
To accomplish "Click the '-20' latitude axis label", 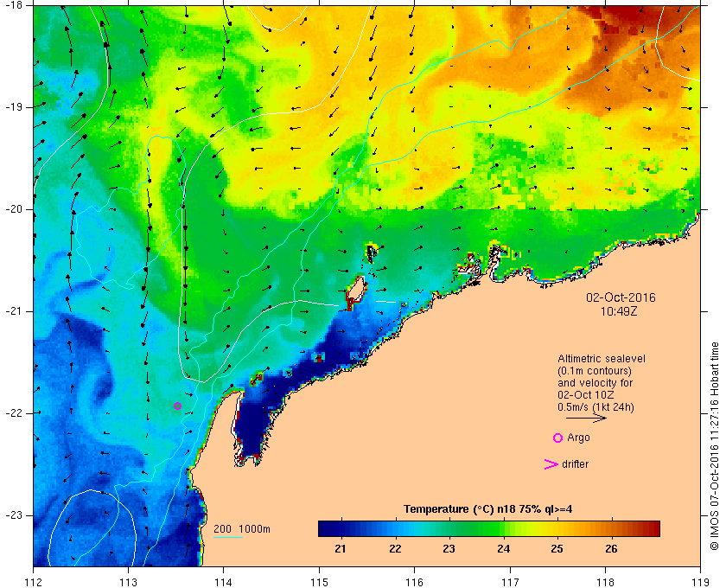I will (13, 209).
